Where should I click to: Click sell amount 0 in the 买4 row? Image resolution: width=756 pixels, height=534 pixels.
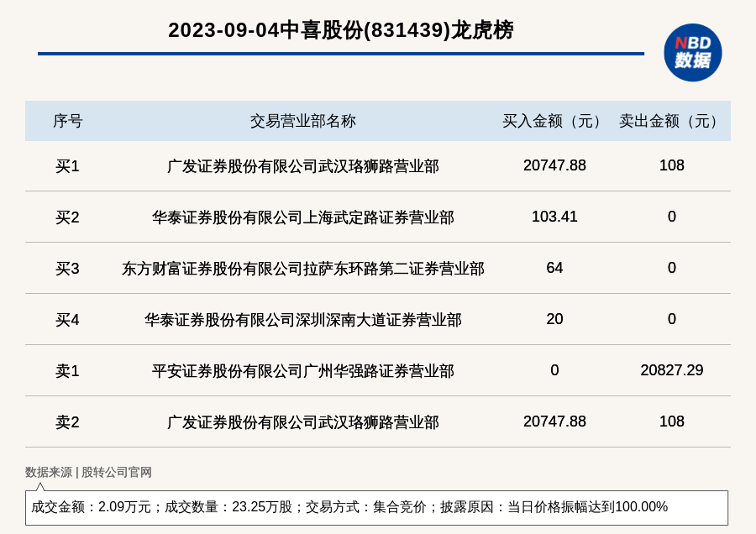672,318
